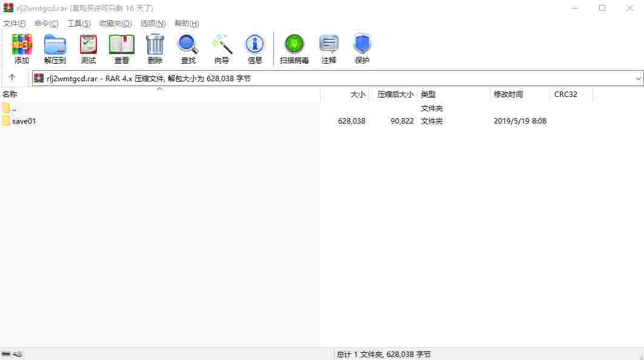Click the status bar drive icon

click(5, 354)
